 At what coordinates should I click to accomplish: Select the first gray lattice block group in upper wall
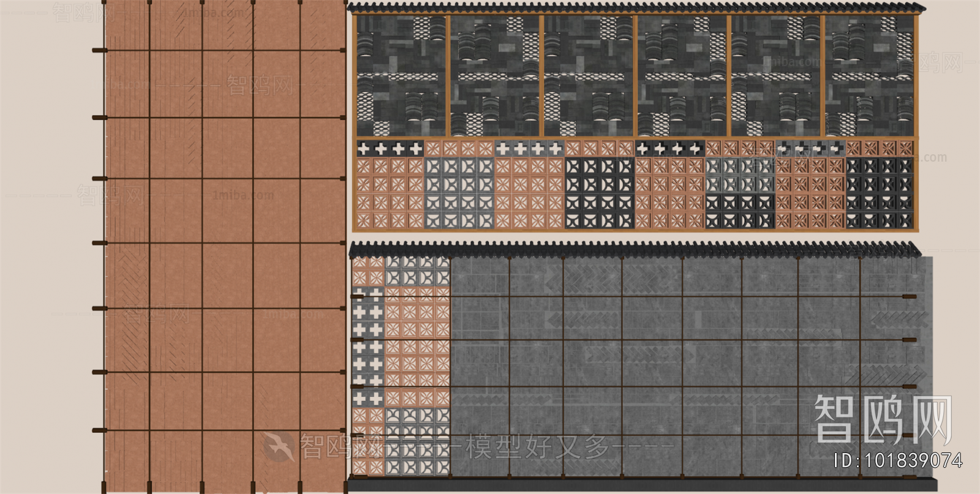point(459,193)
